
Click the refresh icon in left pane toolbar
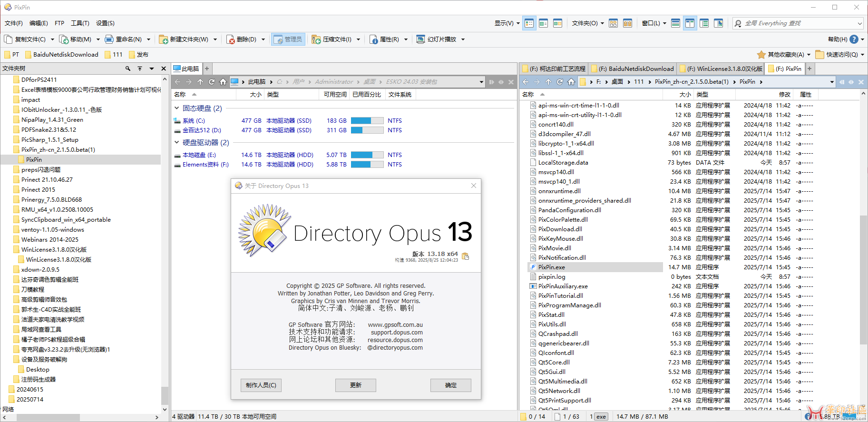(x=212, y=82)
